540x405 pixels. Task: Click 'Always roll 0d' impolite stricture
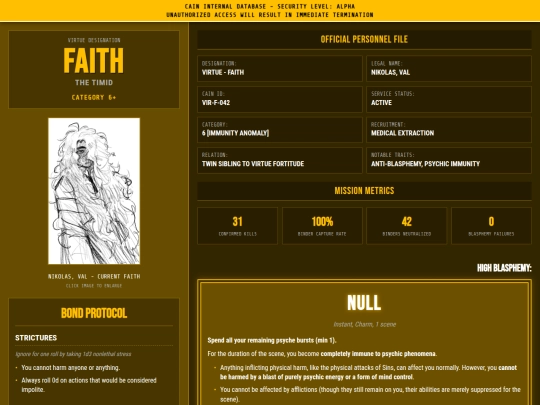[89, 385]
